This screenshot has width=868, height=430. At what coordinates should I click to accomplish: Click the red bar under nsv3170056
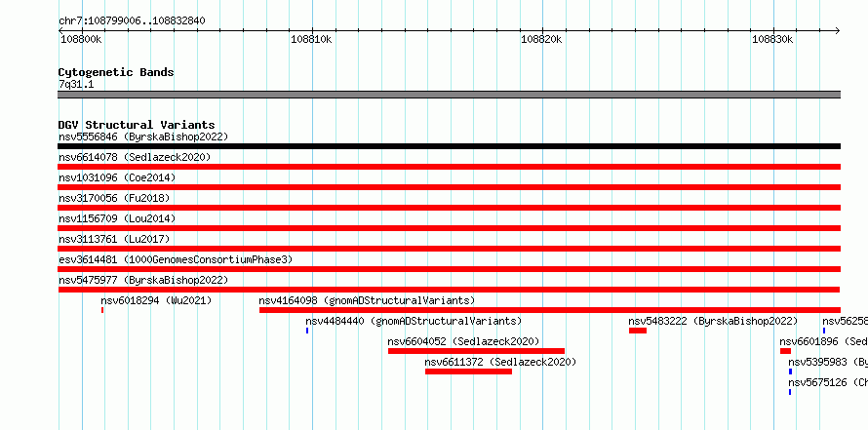pyautogui.click(x=449, y=208)
